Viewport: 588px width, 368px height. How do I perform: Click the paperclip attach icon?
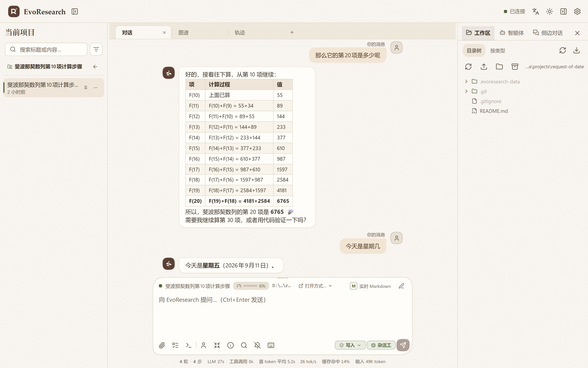(162, 345)
